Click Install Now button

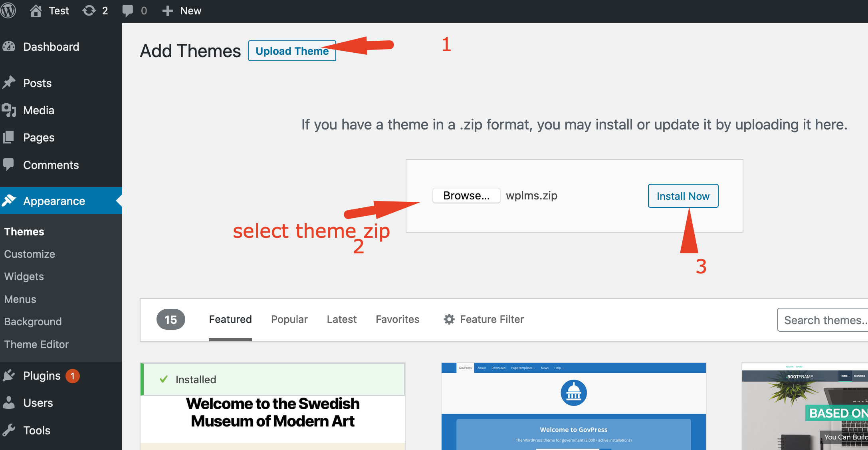683,196
